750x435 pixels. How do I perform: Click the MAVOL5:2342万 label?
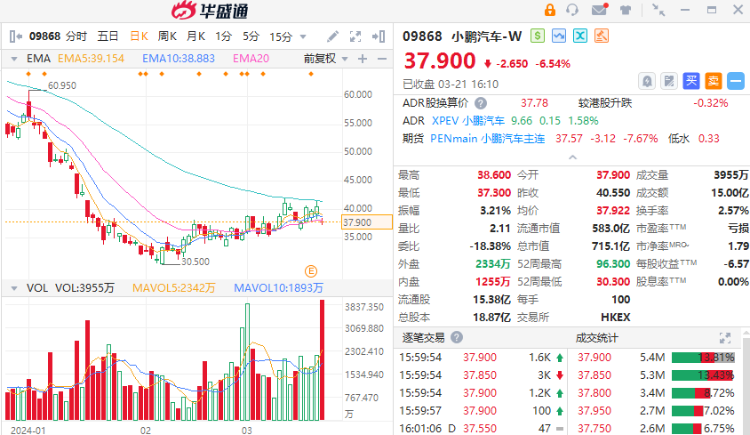click(x=174, y=288)
